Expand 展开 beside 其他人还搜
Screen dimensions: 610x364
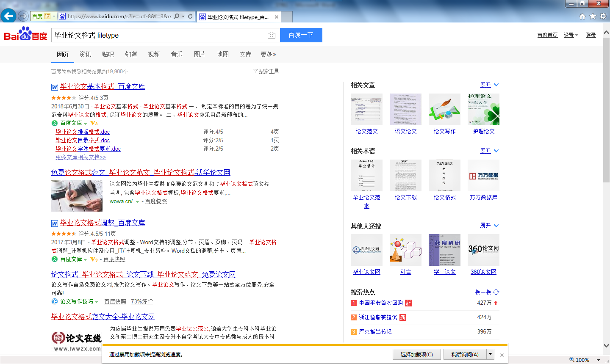489,226
